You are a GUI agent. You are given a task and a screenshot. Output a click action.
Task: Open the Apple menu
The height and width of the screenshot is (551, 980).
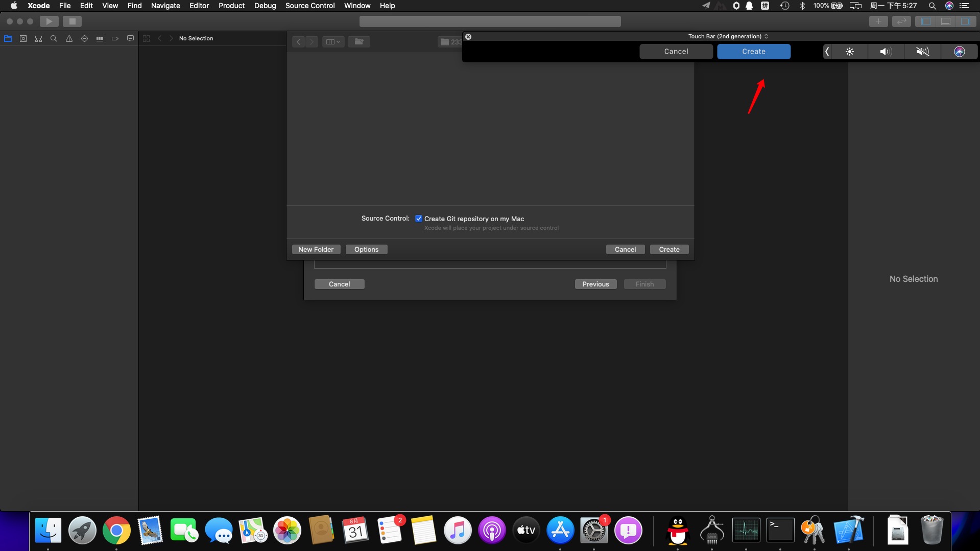(x=14, y=6)
